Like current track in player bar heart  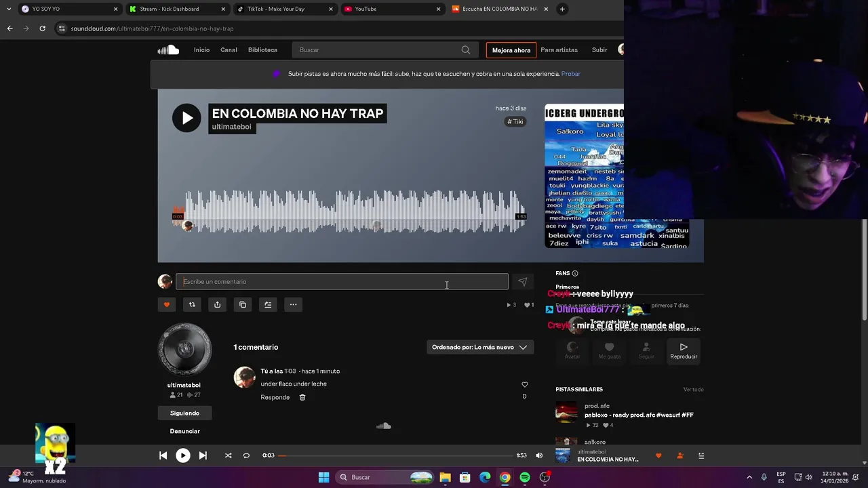tap(658, 455)
